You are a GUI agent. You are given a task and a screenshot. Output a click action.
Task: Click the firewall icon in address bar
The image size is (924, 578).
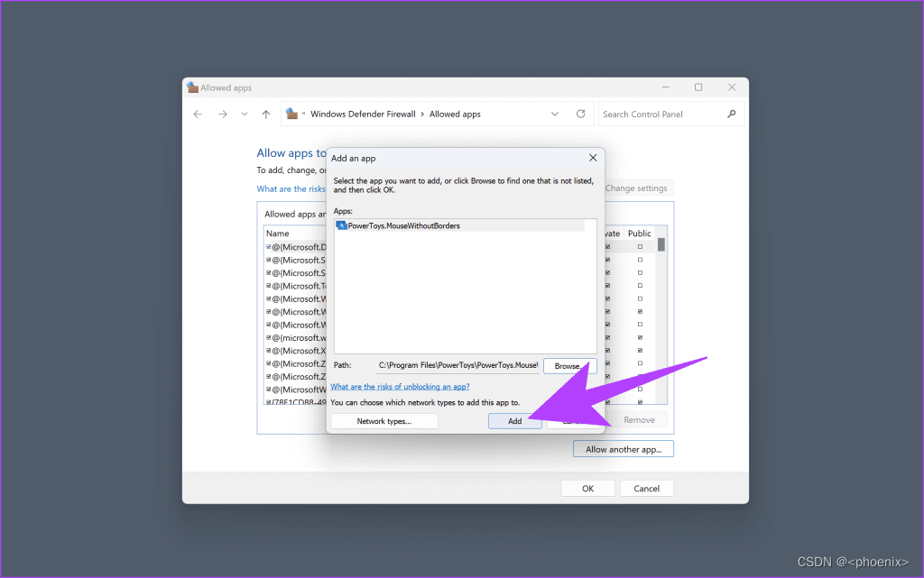[291, 114]
